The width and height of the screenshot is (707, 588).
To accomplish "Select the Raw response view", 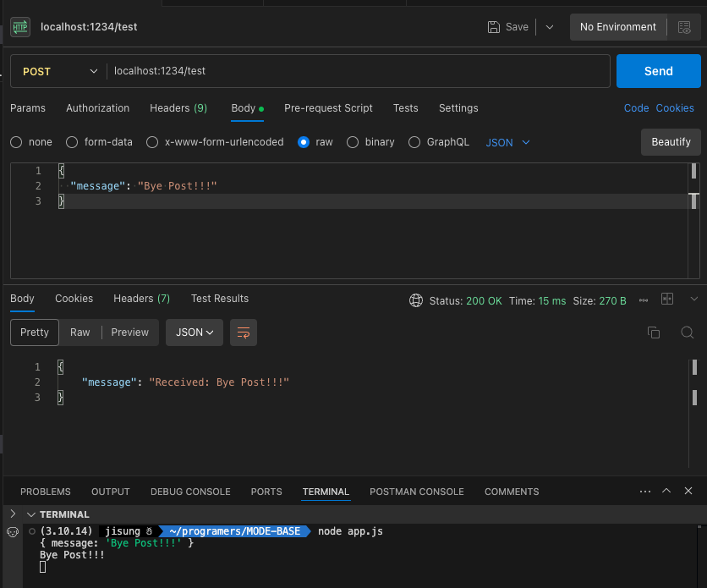I will click(x=79, y=332).
